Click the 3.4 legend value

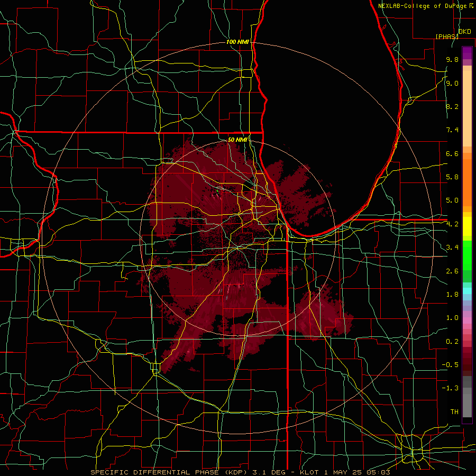(452, 248)
